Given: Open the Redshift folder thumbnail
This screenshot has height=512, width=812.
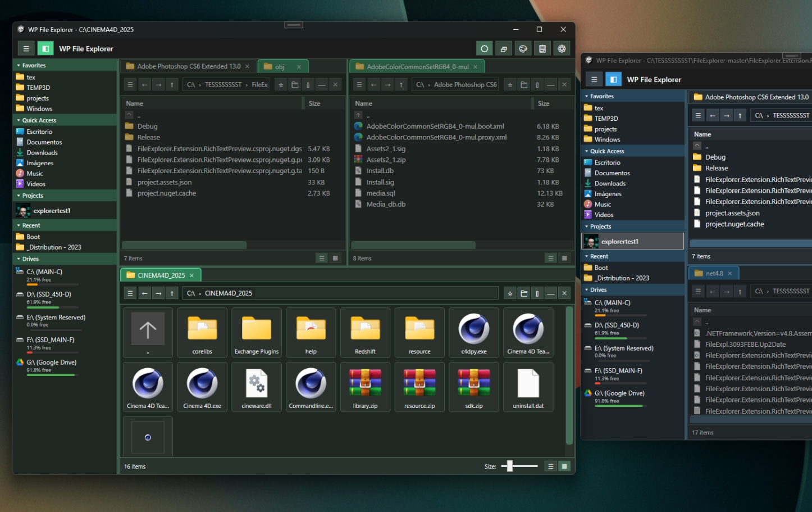Looking at the screenshot, I should [366, 332].
